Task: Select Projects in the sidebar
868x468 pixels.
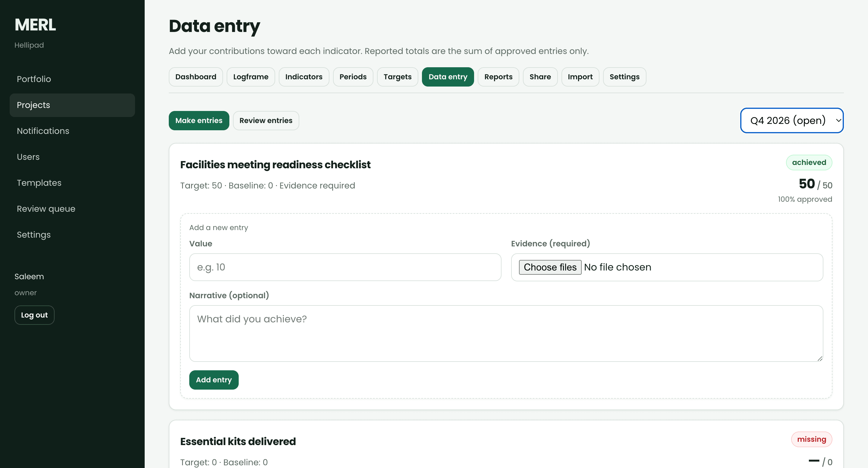Action: pyautogui.click(x=72, y=105)
